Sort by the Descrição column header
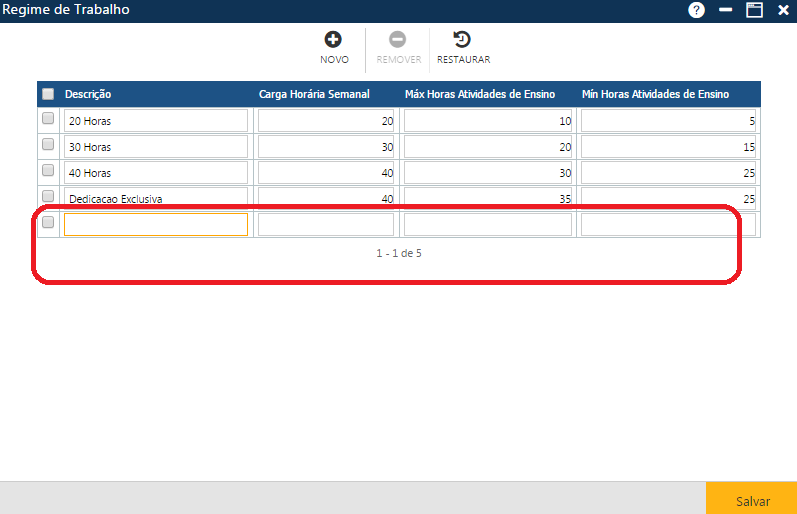 [88, 94]
